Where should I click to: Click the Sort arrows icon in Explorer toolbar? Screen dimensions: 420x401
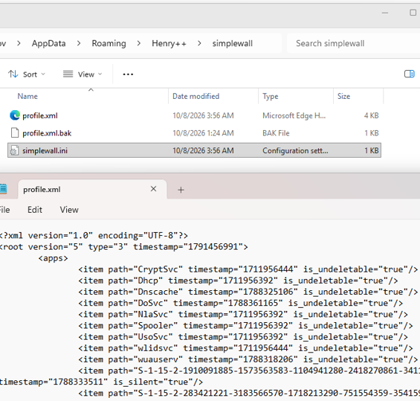13,74
